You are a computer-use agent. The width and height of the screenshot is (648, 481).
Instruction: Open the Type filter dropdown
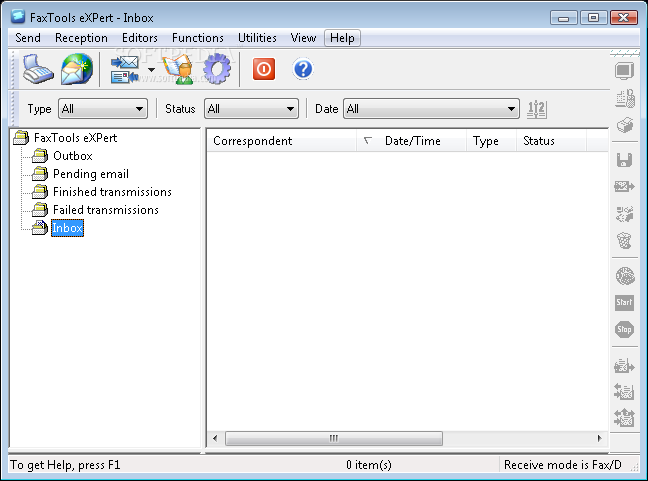(x=103, y=109)
